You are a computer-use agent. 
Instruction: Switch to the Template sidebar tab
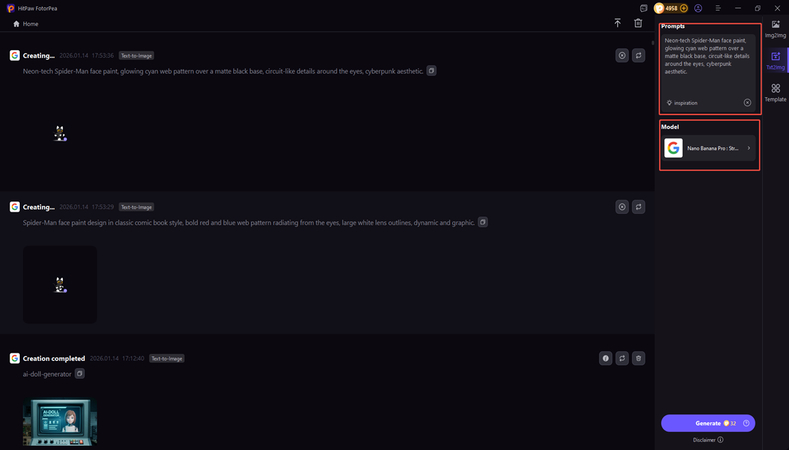point(775,93)
